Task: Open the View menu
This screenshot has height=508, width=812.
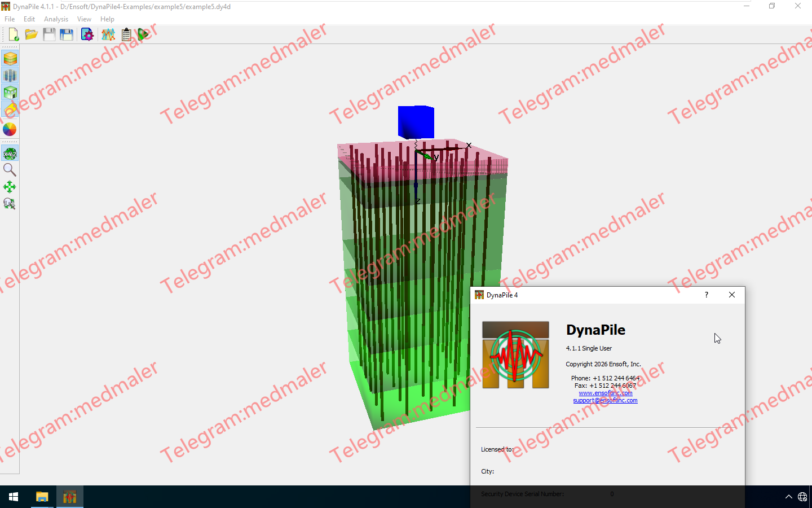Action: point(84,19)
